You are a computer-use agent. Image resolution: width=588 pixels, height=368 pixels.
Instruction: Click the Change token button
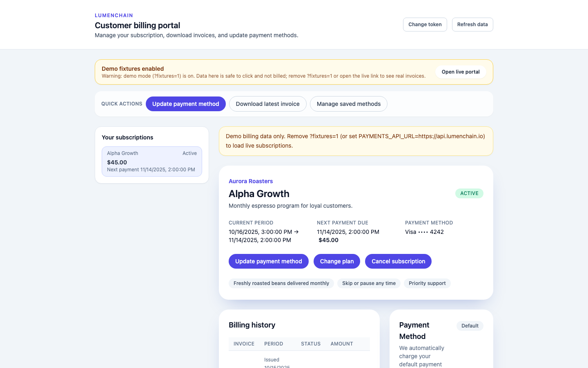pyautogui.click(x=425, y=24)
